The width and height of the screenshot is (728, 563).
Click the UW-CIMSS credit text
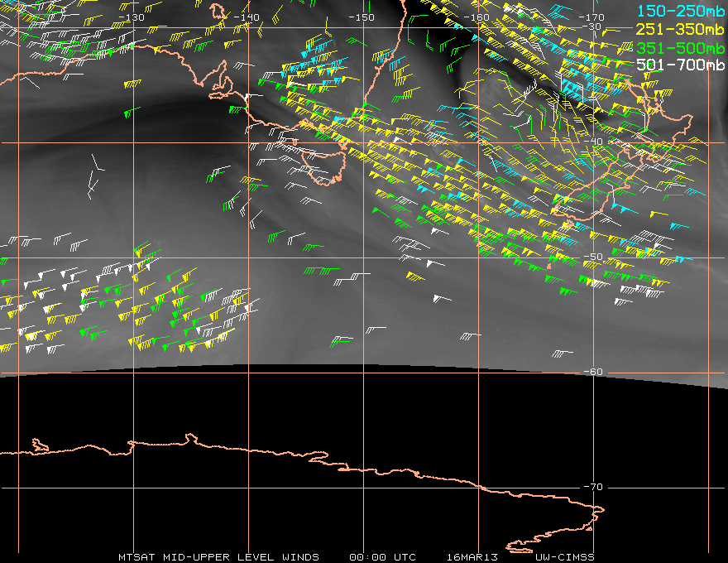point(564,557)
